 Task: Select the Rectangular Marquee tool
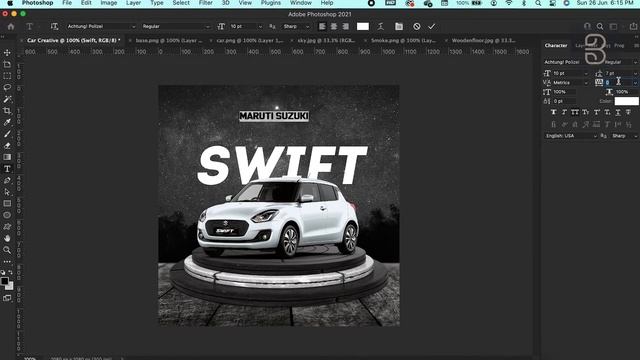coord(7,76)
